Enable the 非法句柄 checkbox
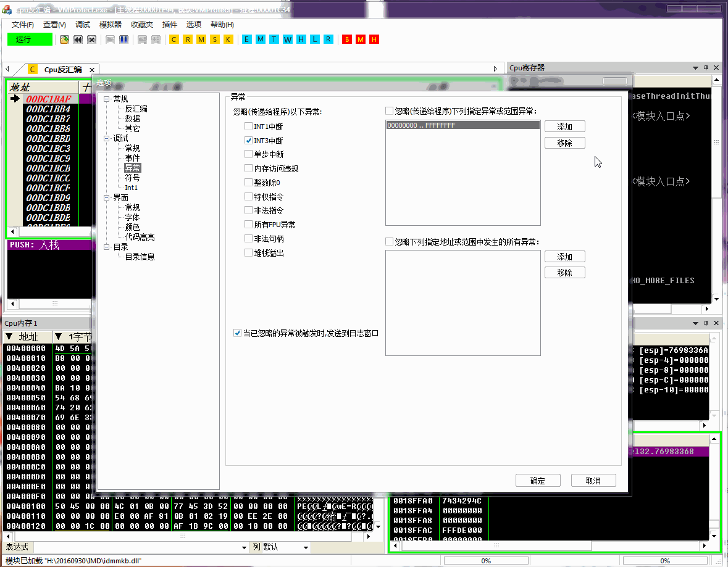 pos(248,239)
